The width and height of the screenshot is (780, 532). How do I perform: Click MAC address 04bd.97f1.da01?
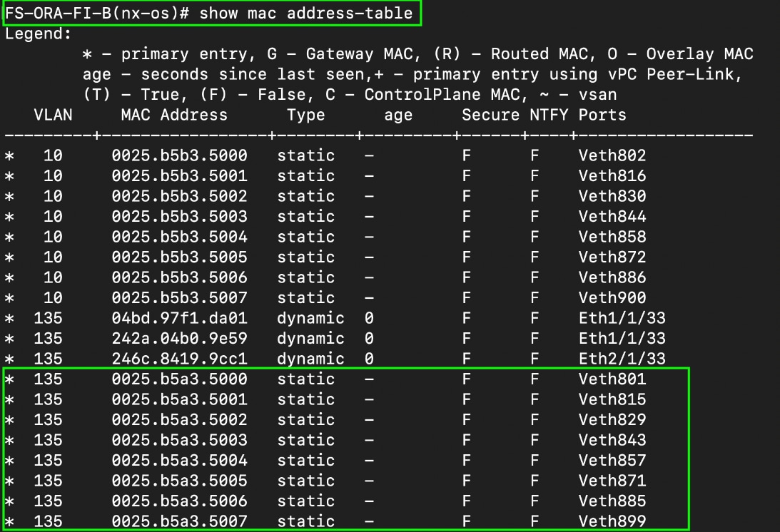pos(179,318)
